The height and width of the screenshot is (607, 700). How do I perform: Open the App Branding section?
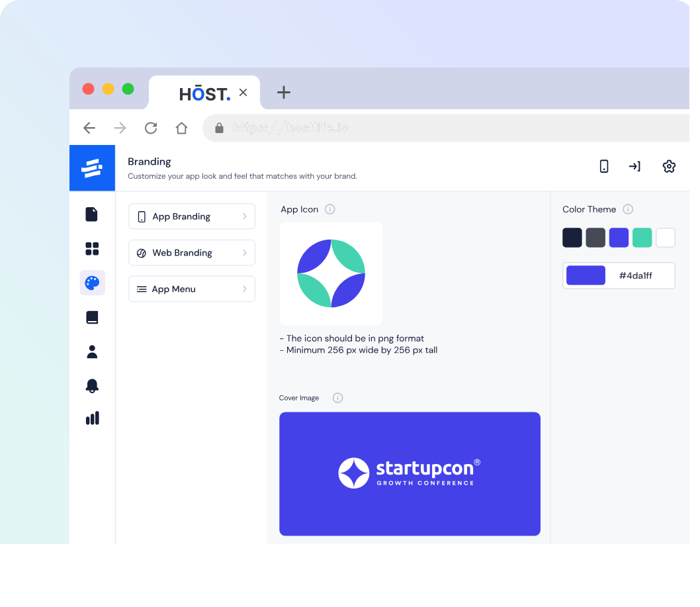coord(192,216)
